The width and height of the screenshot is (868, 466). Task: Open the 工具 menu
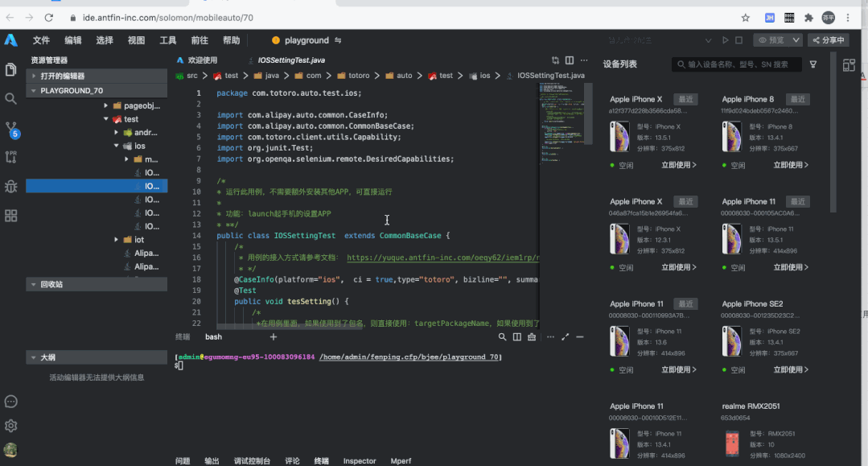point(168,40)
